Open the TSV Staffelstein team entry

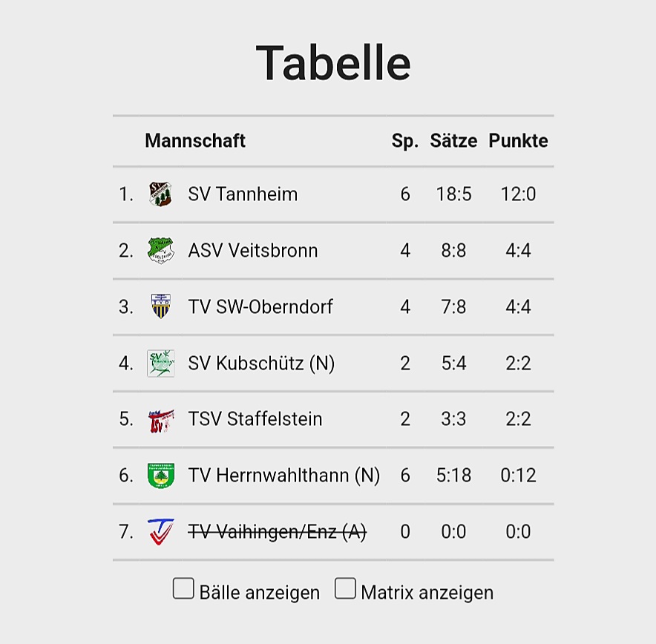[x=255, y=419]
